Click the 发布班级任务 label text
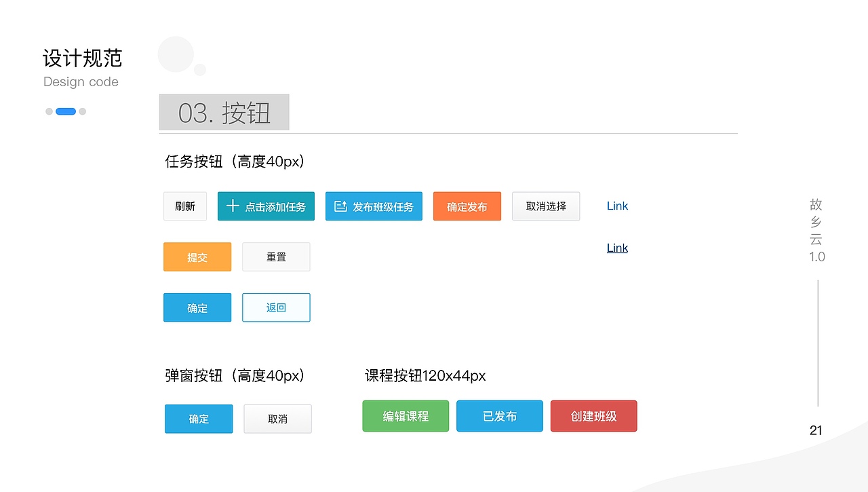 383,207
